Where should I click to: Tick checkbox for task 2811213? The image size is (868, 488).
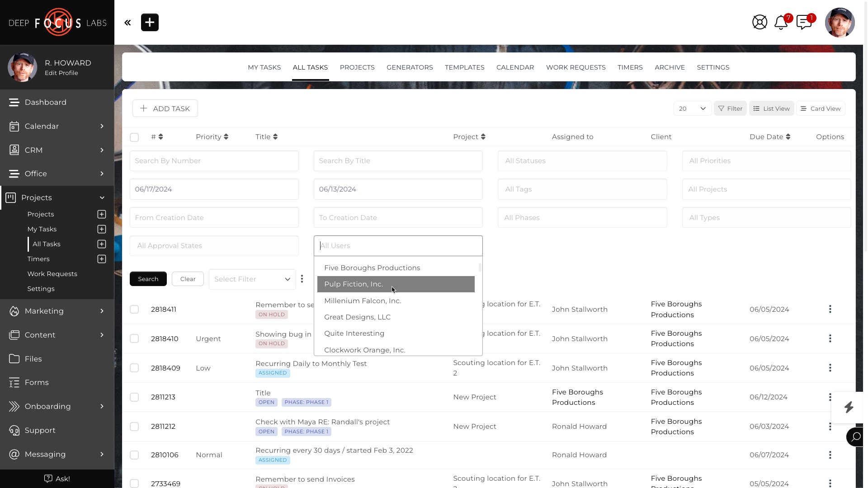click(x=134, y=397)
